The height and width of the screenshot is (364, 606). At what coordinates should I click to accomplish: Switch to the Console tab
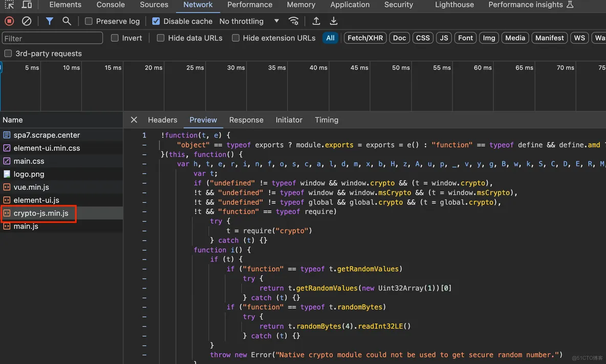click(111, 5)
